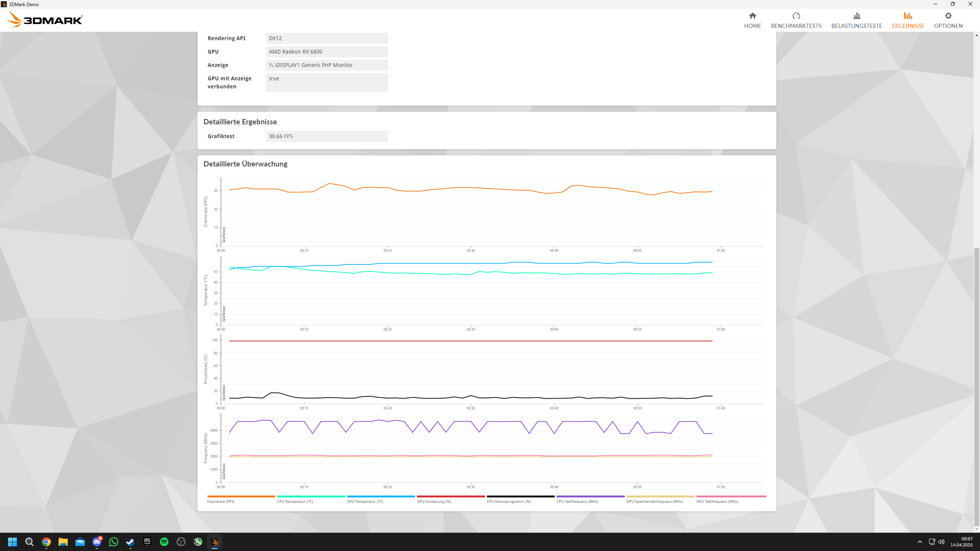Open the Home icon in navigation
The width and height of the screenshot is (980, 551).
pyautogui.click(x=752, y=16)
